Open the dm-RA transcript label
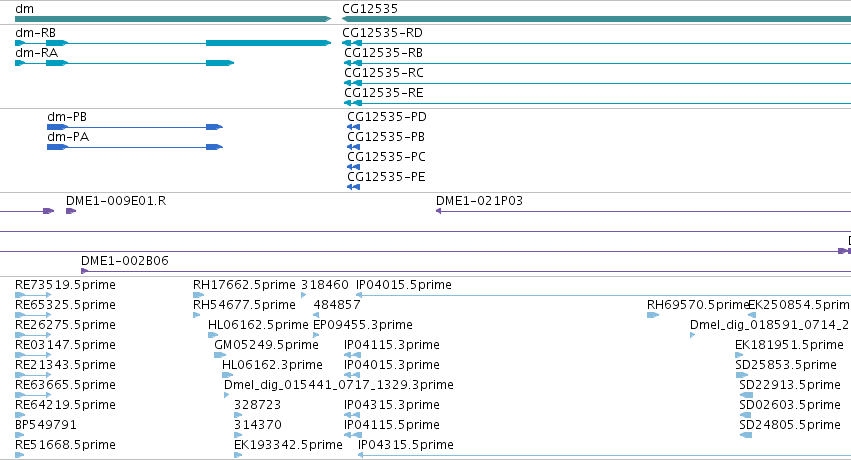 click(x=36, y=53)
